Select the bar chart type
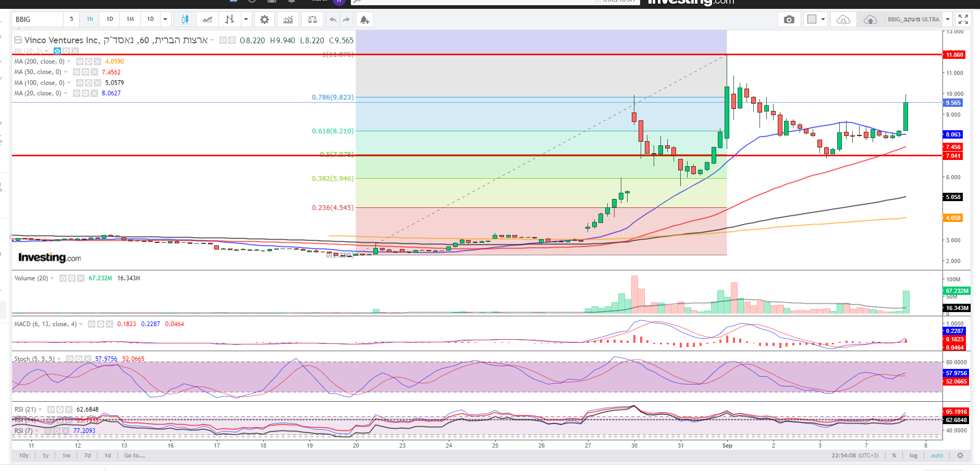980x471 pixels. [x=230, y=20]
